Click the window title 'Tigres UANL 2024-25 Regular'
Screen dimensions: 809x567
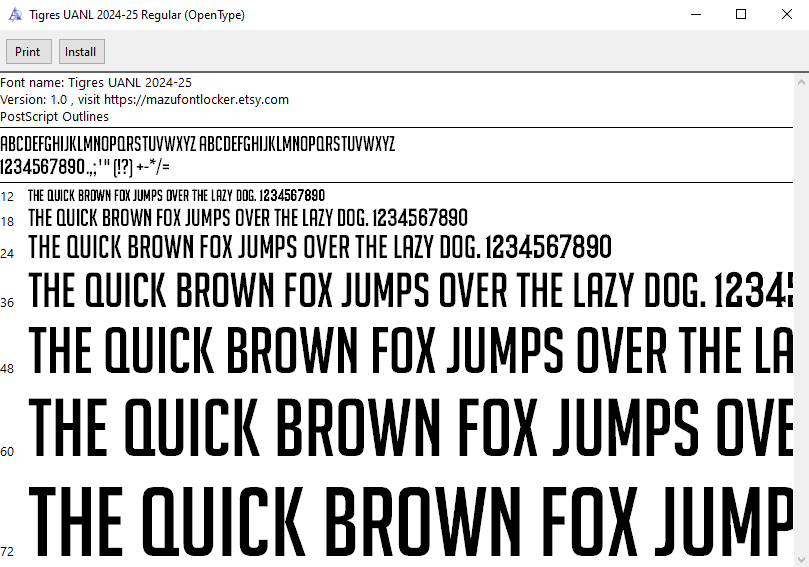(x=138, y=15)
